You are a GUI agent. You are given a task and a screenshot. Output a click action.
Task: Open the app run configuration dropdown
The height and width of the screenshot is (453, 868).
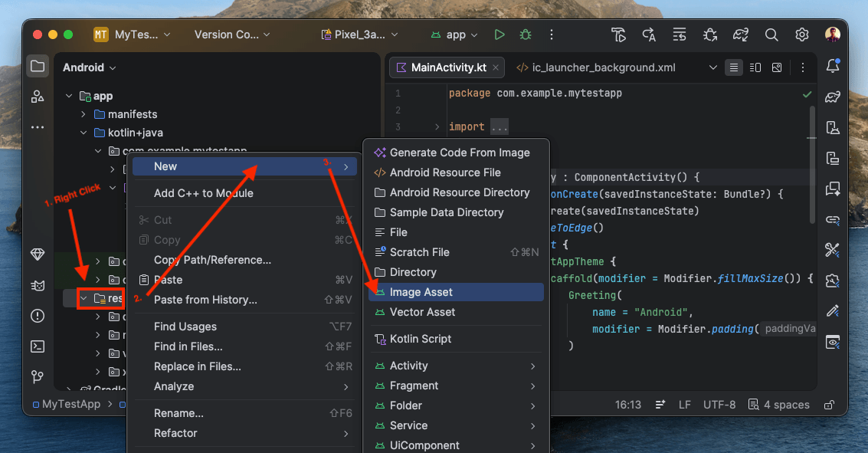coord(454,34)
